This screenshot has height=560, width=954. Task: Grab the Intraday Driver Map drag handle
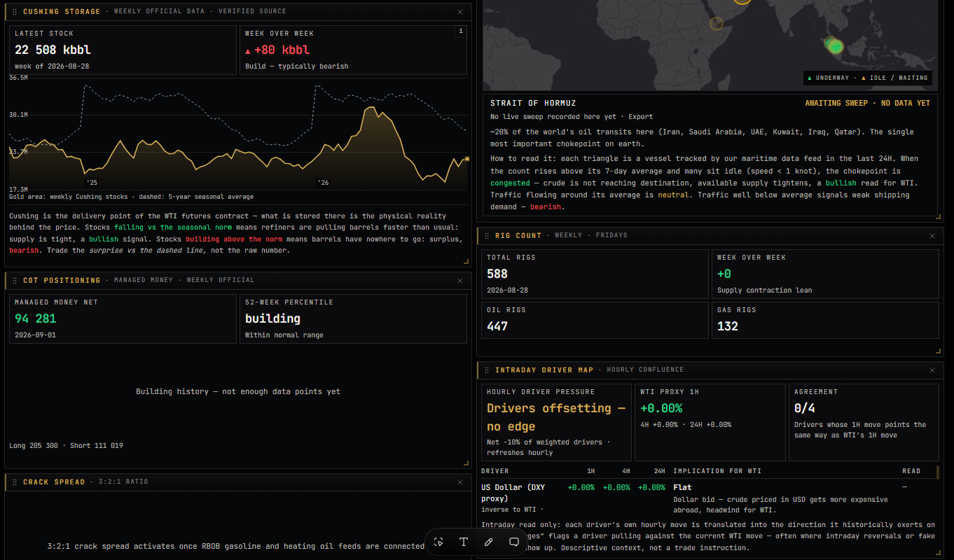pos(487,370)
